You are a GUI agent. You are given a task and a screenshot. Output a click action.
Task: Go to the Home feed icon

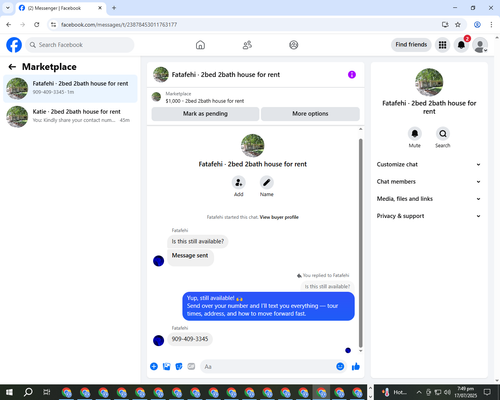point(200,45)
